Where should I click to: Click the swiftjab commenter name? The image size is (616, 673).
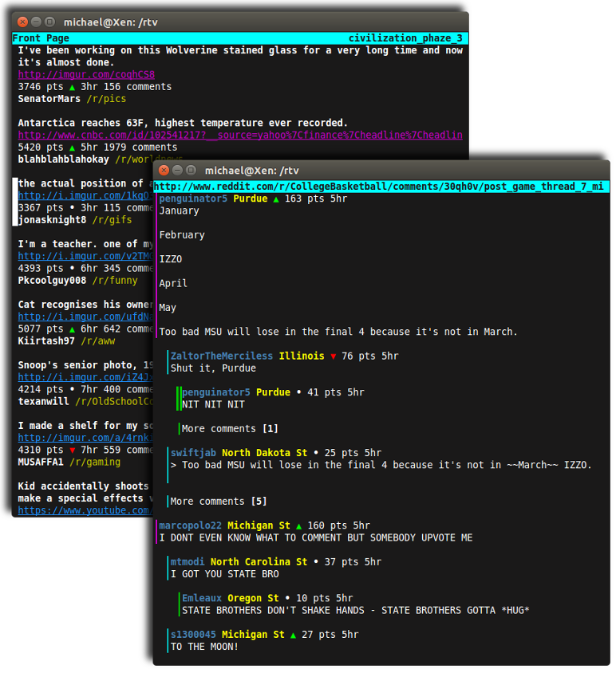coord(193,453)
